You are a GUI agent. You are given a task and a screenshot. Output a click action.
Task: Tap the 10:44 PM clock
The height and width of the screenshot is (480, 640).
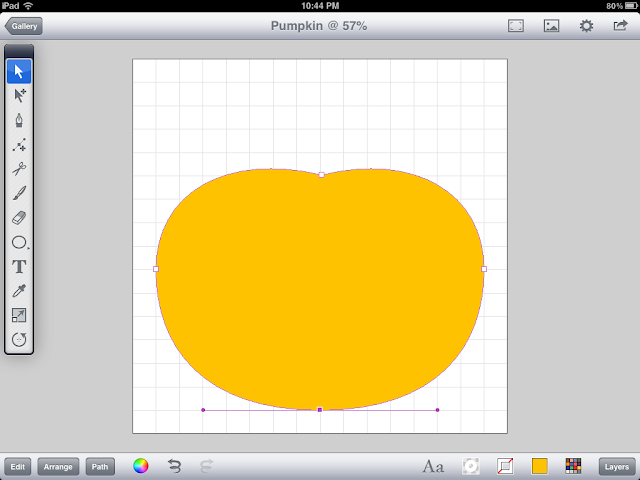tap(320, 6)
